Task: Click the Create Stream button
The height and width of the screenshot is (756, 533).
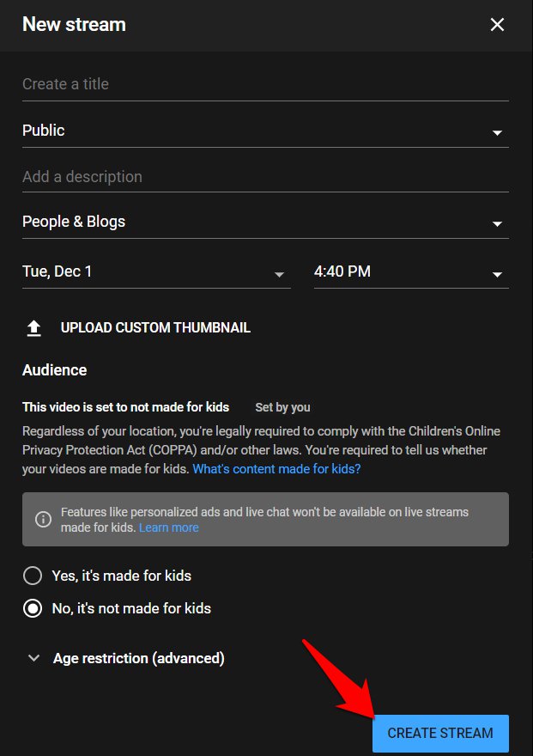Action: coord(440,733)
